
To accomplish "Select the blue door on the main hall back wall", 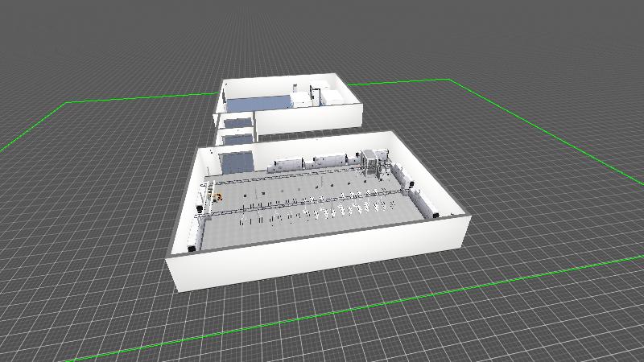I will click(236, 162).
